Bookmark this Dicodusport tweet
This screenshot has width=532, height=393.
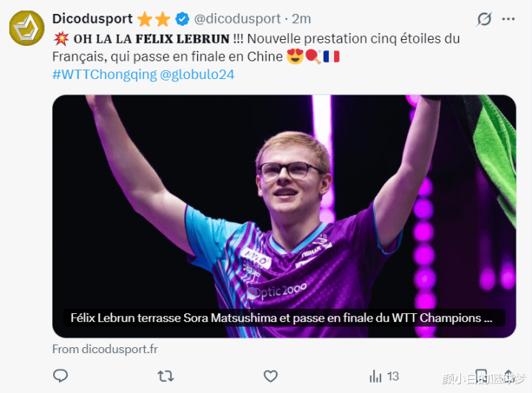coord(481,376)
